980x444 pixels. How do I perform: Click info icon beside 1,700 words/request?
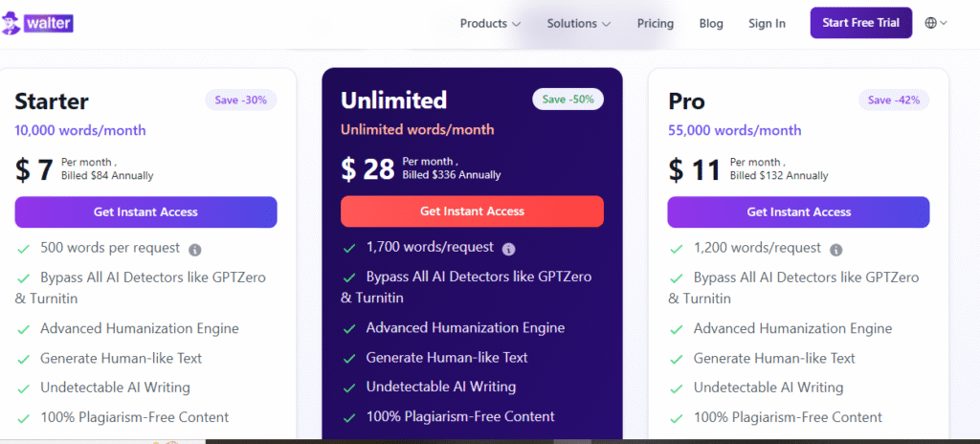(x=509, y=249)
